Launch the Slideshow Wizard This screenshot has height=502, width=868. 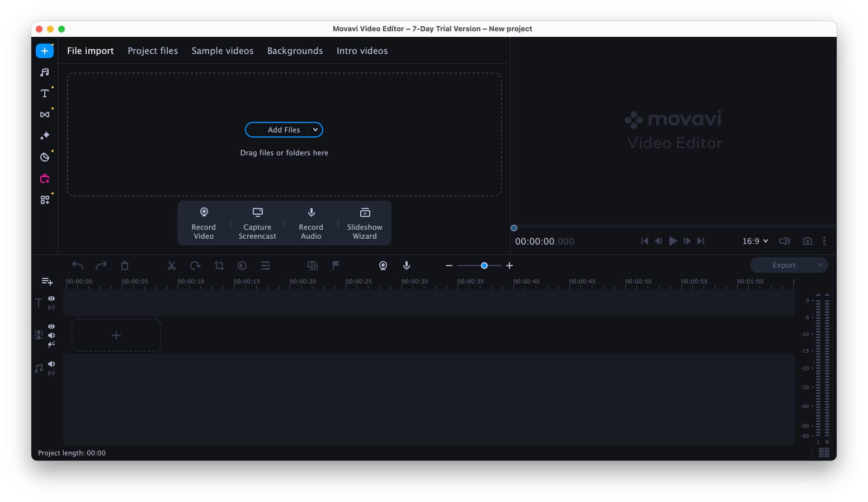point(365,223)
